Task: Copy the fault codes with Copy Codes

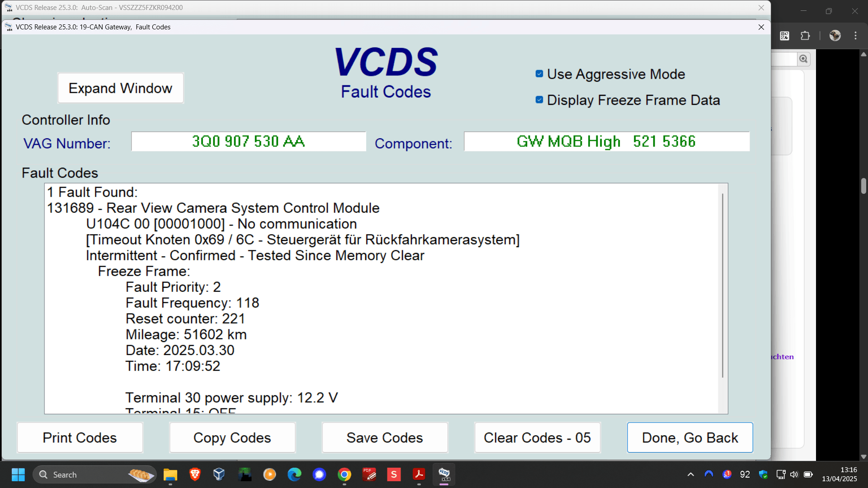Action: (x=232, y=437)
